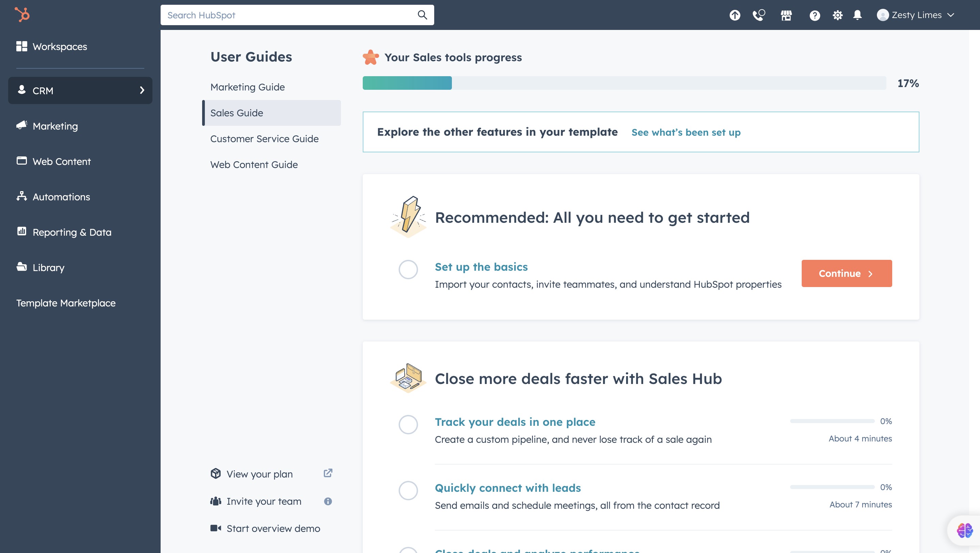Open the help question mark icon
Viewport: 980px width, 553px height.
point(815,15)
